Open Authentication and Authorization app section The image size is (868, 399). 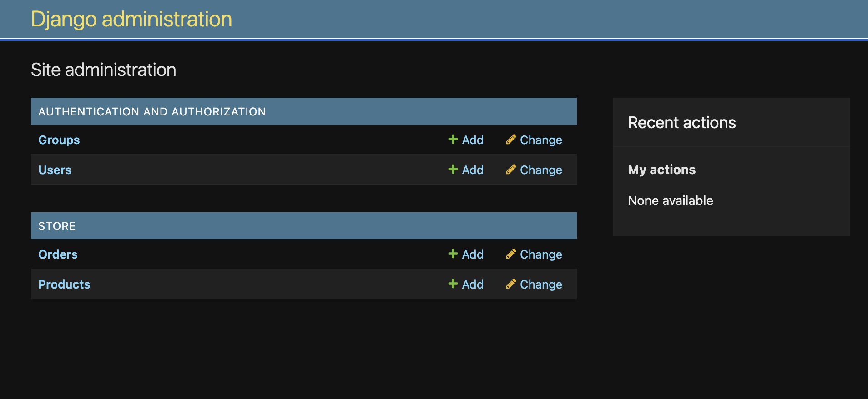152,112
